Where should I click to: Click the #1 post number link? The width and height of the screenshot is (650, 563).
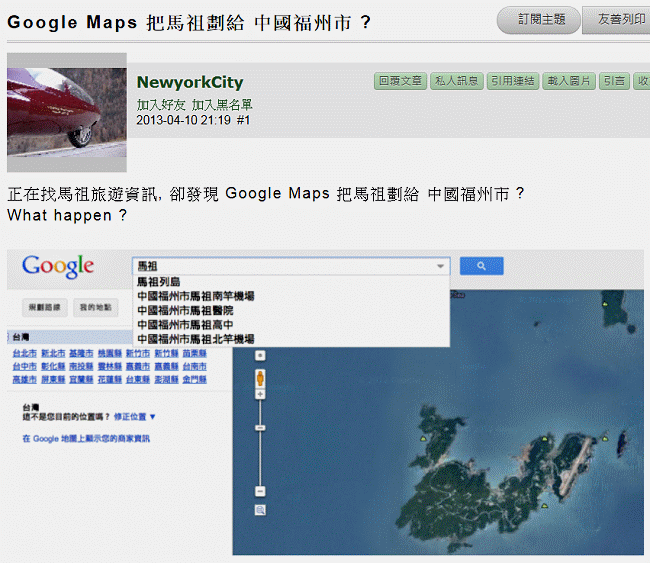click(243, 120)
